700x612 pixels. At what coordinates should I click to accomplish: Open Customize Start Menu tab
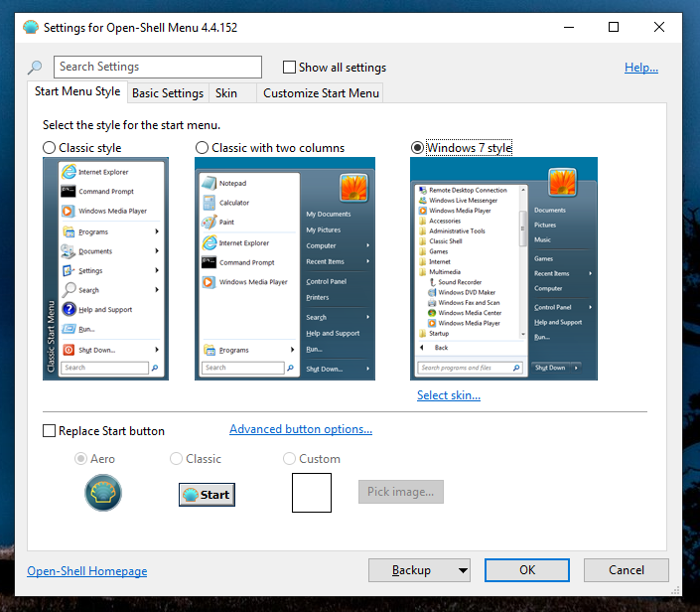[x=321, y=93]
